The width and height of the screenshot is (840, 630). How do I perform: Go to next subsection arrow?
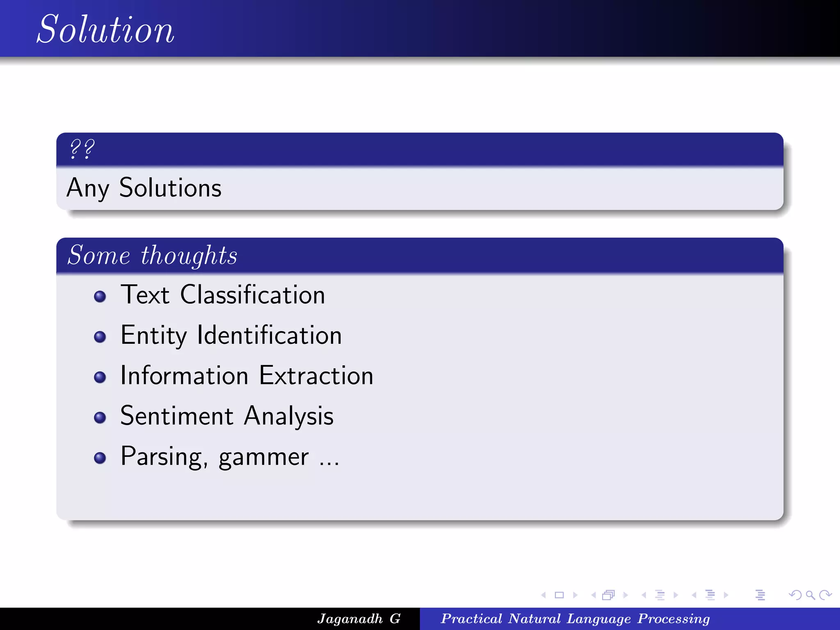[676, 595]
